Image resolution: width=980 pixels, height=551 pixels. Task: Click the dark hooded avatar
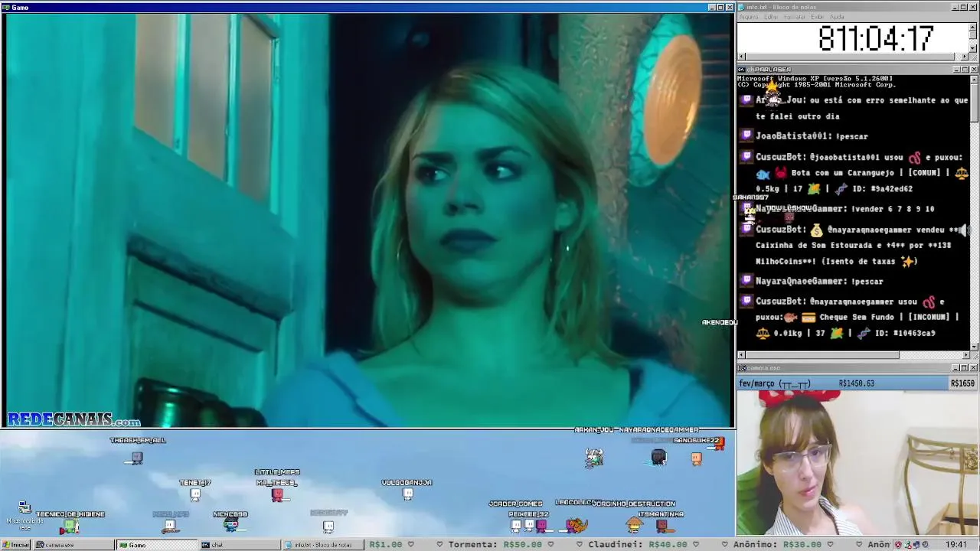pyautogui.click(x=658, y=458)
